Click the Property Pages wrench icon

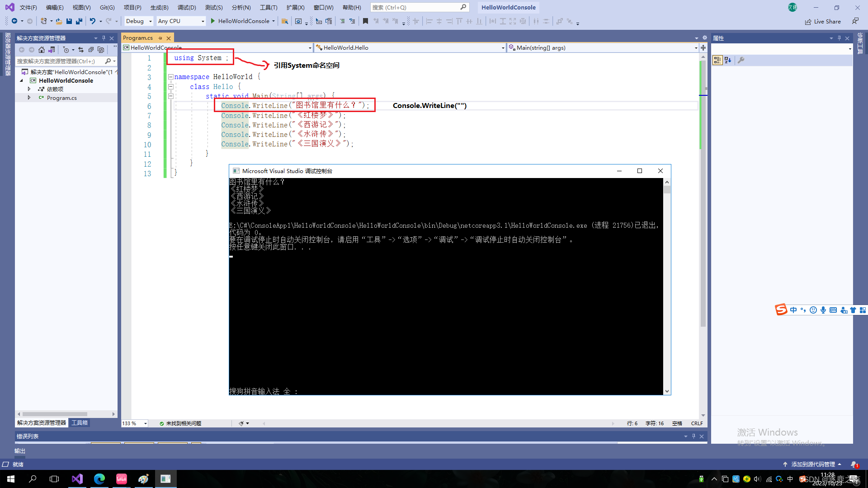pyautogui.click(x=741, y=60)
